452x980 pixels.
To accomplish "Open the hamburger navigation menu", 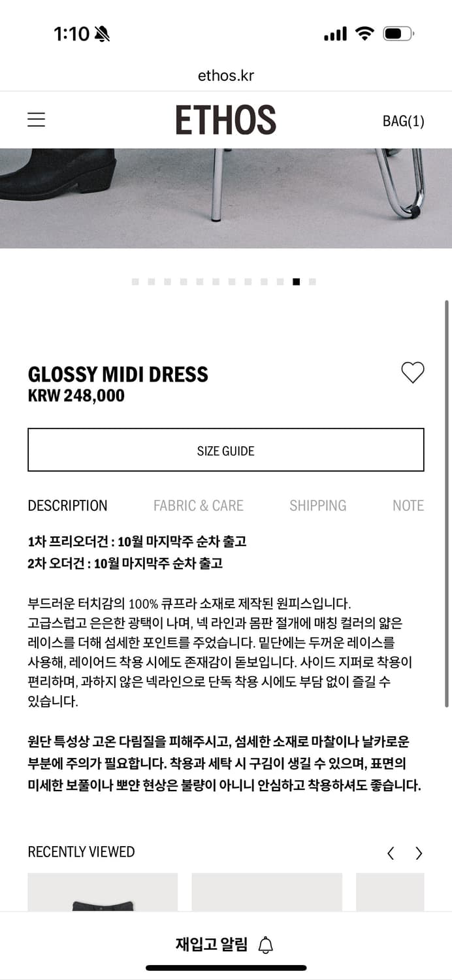I will tap(36, 120).
